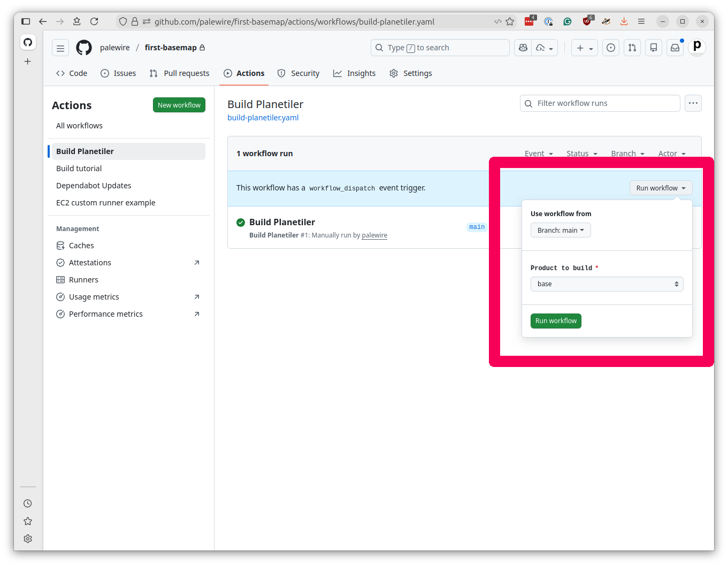The height and width of the screenshot is (566, 728).
Task: Open Caches from the Management sidebar
Action: [x=81, y=245]
